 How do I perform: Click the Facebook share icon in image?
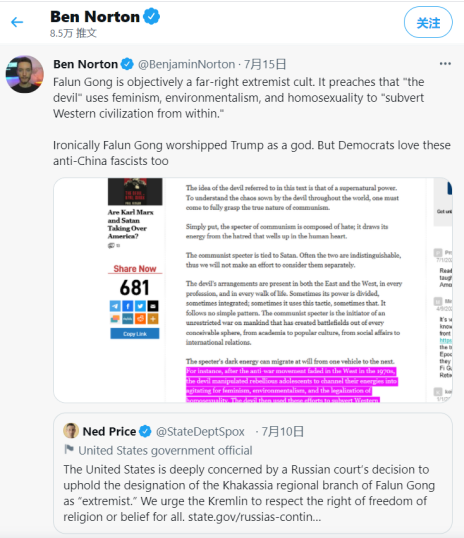[128, 306]
